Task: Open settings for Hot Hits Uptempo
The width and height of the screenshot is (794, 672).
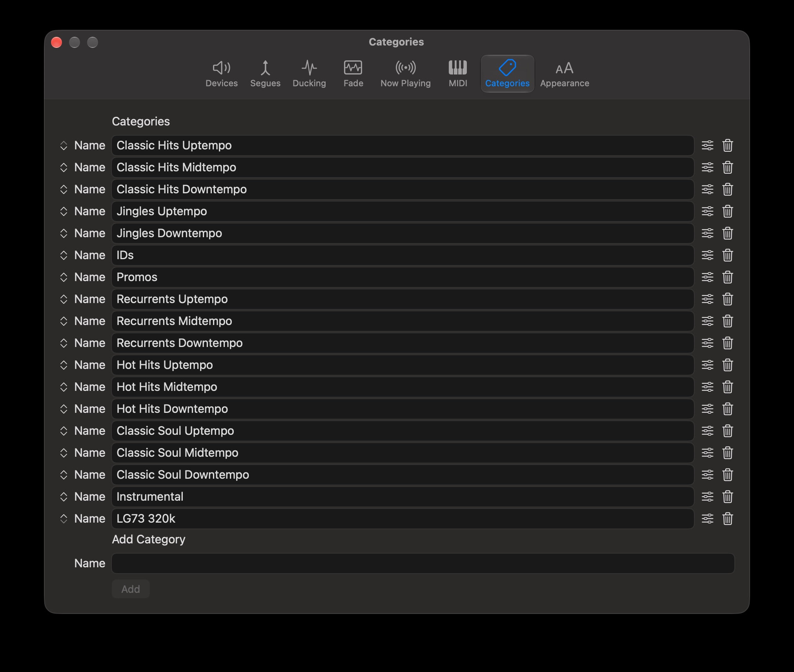Action: (x=707, y=365)
